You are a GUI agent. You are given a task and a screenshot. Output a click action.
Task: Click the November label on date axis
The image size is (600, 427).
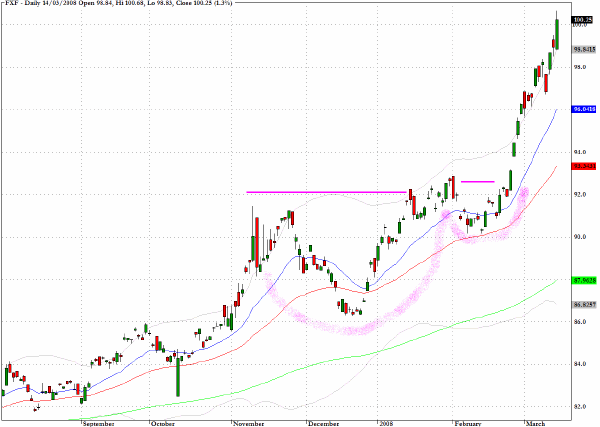click(x=249, y=424)
